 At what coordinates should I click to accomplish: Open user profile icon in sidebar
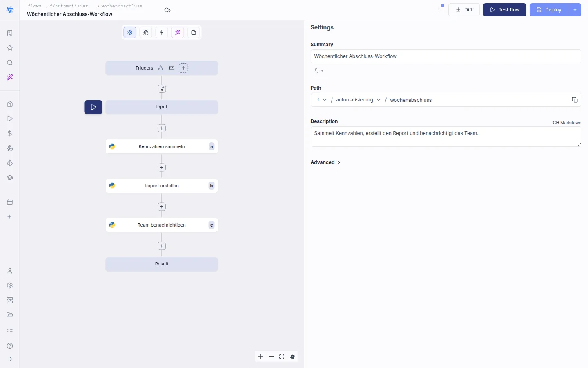coord(10,271)
